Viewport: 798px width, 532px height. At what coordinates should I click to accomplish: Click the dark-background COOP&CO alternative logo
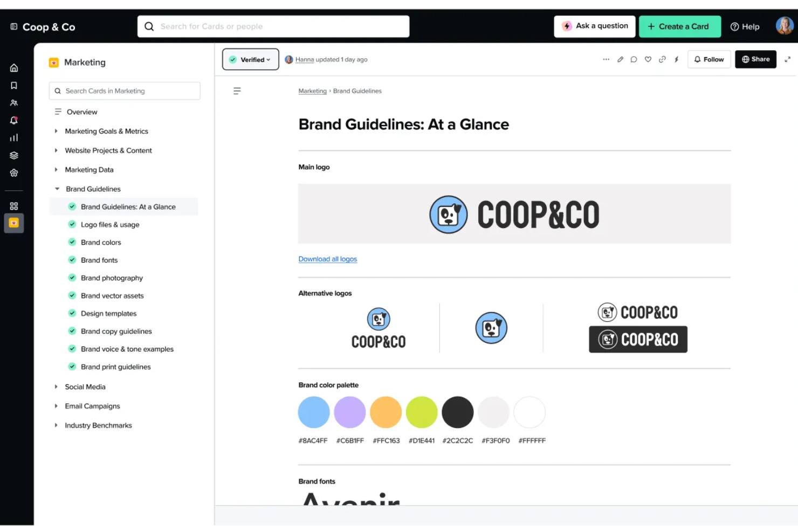pyautogui.click(x=638, y=340)
